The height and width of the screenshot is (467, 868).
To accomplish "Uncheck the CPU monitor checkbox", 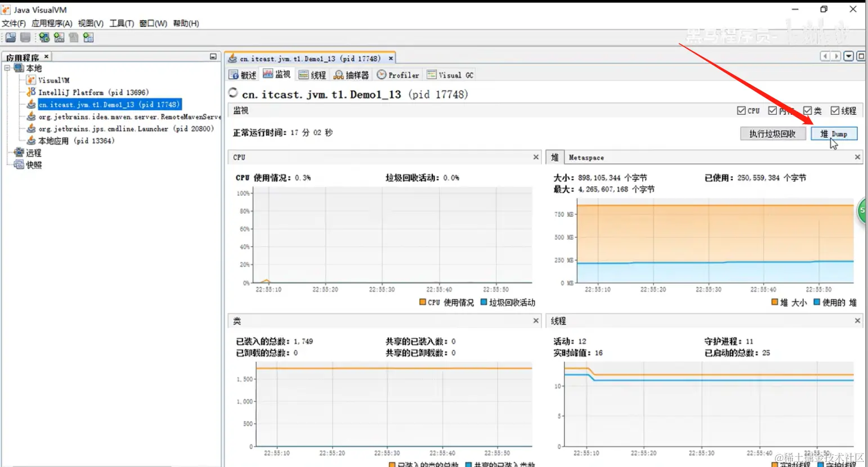I will pyautogui.click(x=741, y=111).
